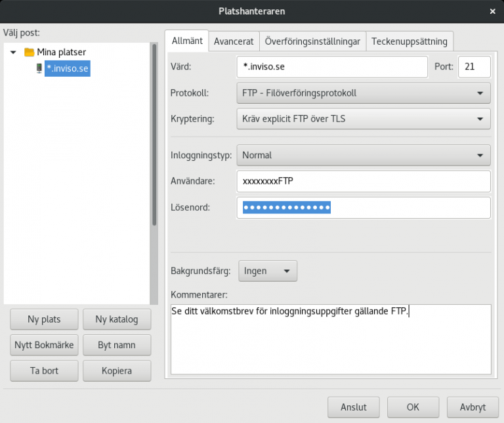Click the Port number field
Viewport: 504px width, 423px height.
tap(474, 67)
